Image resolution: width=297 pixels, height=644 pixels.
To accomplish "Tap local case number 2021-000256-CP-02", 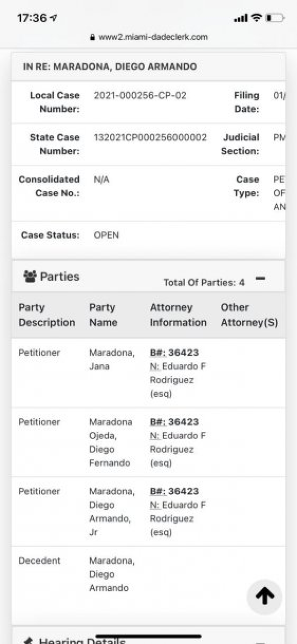I will pos(140,95).
